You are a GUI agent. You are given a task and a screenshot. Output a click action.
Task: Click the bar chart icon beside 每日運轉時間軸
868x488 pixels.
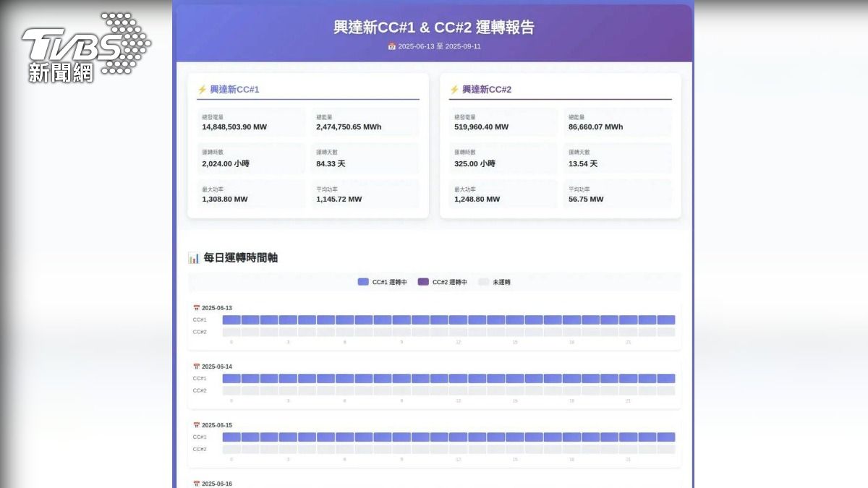[193, 257]
